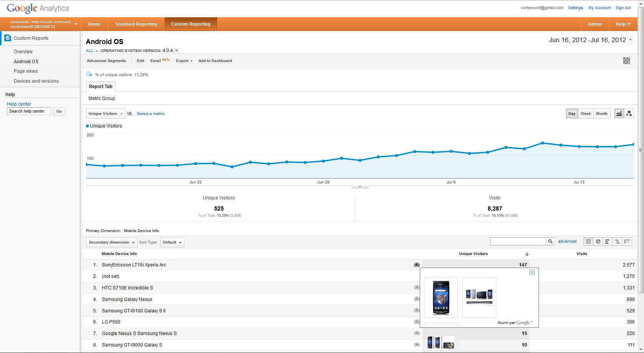
Task: Open the Secondary dimension dropdown
Action: pyautogui.click(x=112, y=242)
